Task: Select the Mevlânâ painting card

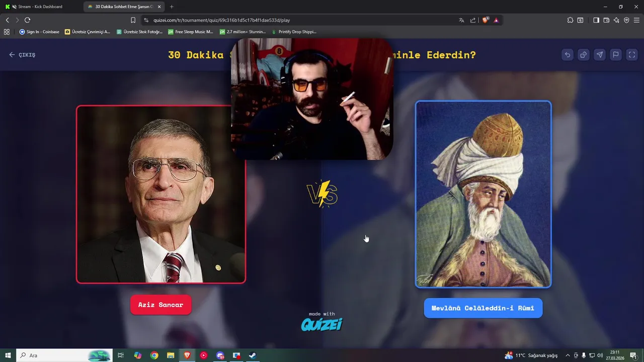Action: (483, 195)
